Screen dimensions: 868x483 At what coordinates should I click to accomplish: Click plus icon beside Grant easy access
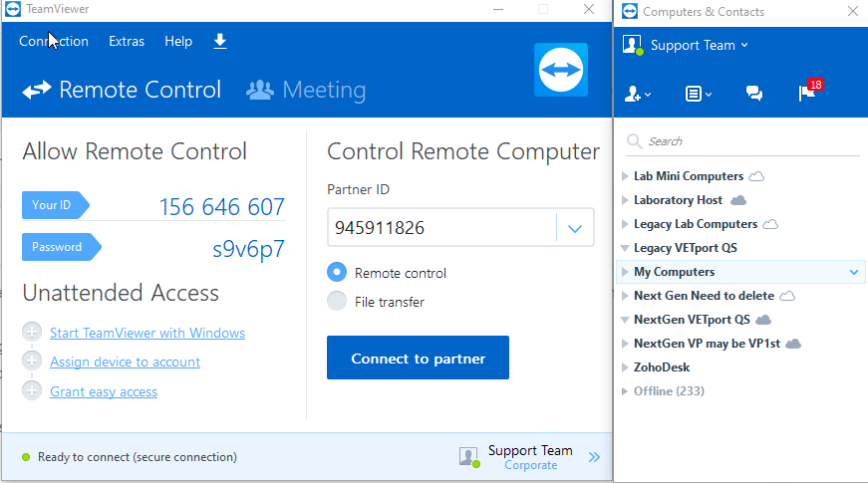[32, 390]
